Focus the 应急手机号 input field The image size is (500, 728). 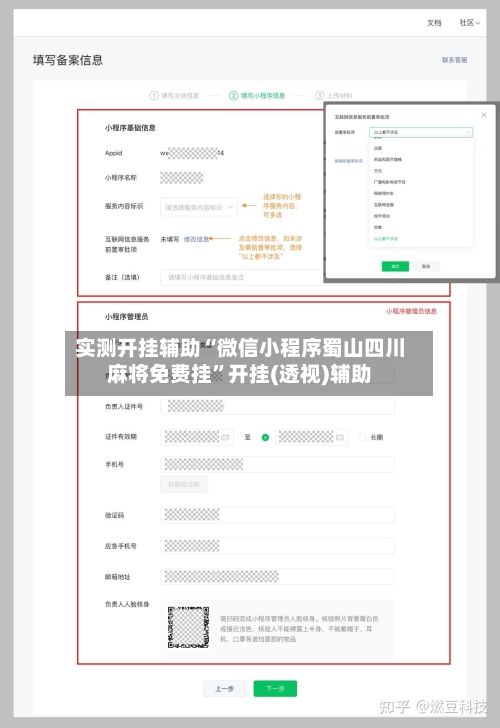[x=277, y=546]
